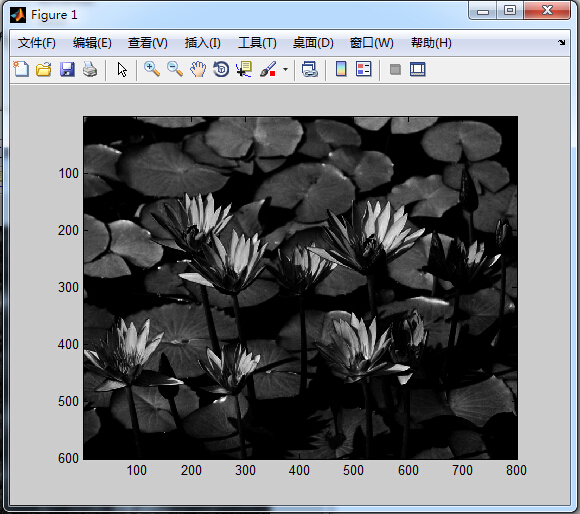Activate the Pan hand tool

198,69
